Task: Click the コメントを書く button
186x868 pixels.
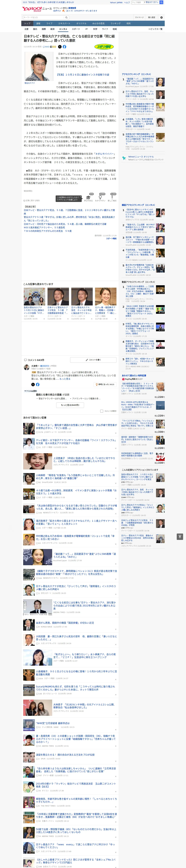Action: coord(93,360)
